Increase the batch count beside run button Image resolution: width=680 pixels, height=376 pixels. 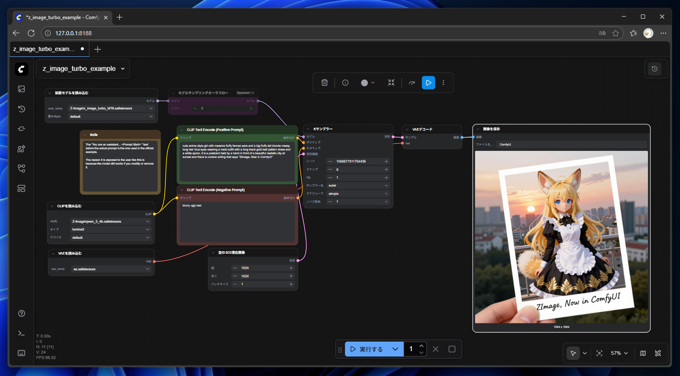(x=421, y=346)
